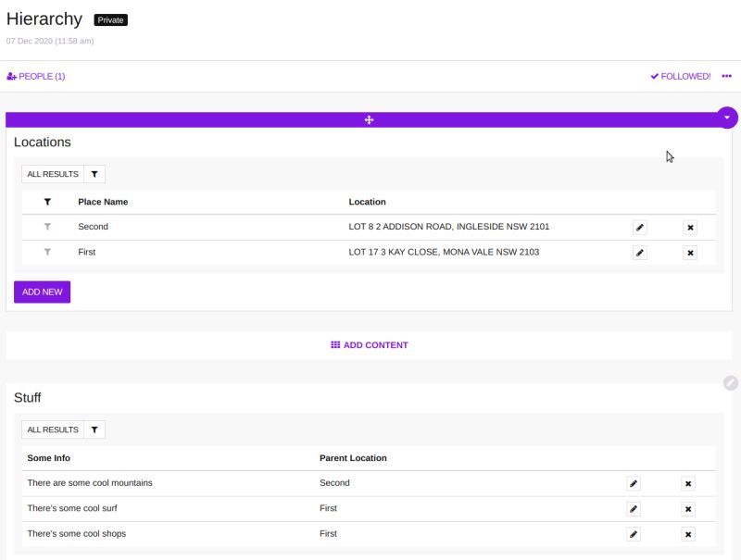Open the ALL RESULTS dropdown in Stuff
This screenshot has height=560, width=741.
(x=53, y=429)
